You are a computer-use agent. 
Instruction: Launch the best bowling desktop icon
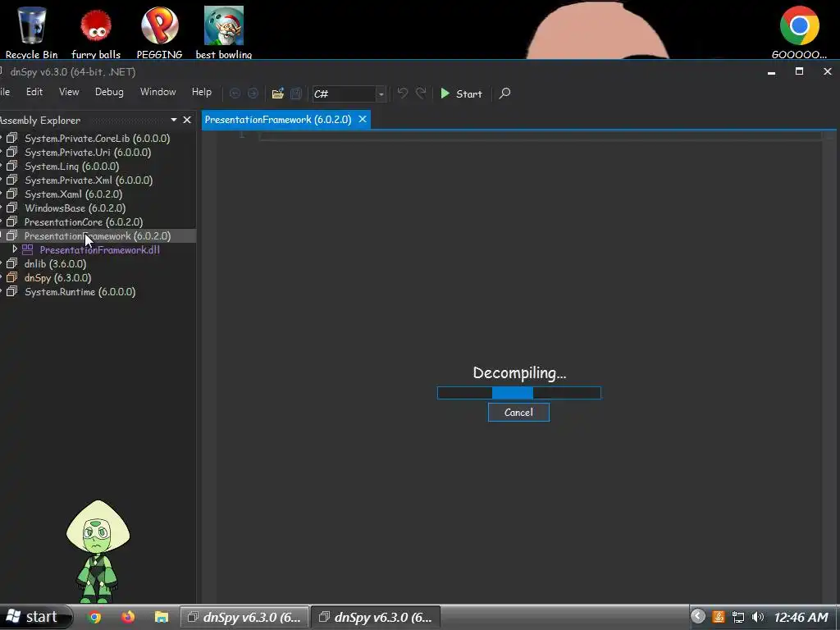point(224,31)
